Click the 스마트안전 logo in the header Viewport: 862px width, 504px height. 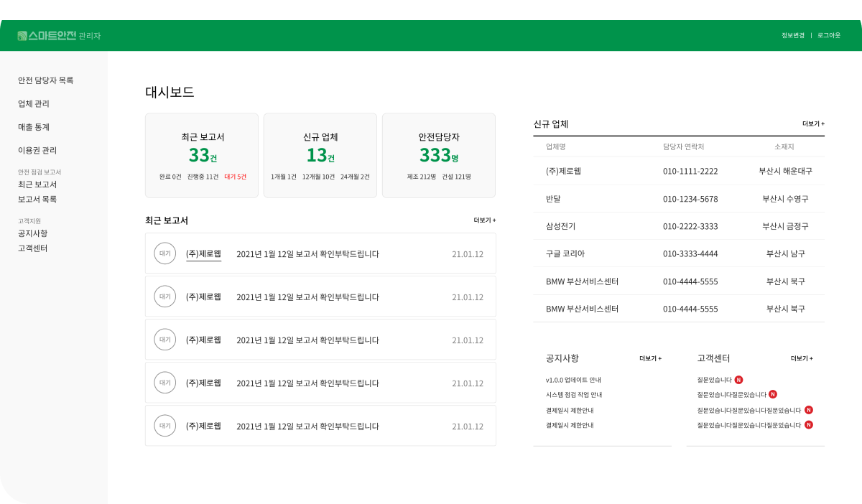click(47, 35)
